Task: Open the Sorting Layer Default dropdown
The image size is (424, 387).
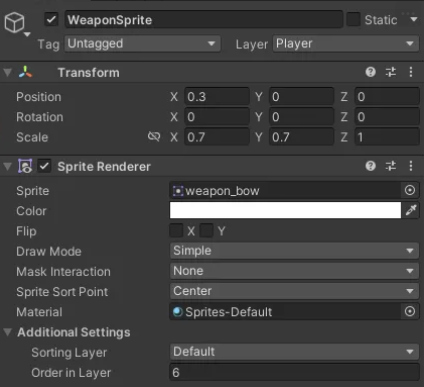Action: pos(294,352)
